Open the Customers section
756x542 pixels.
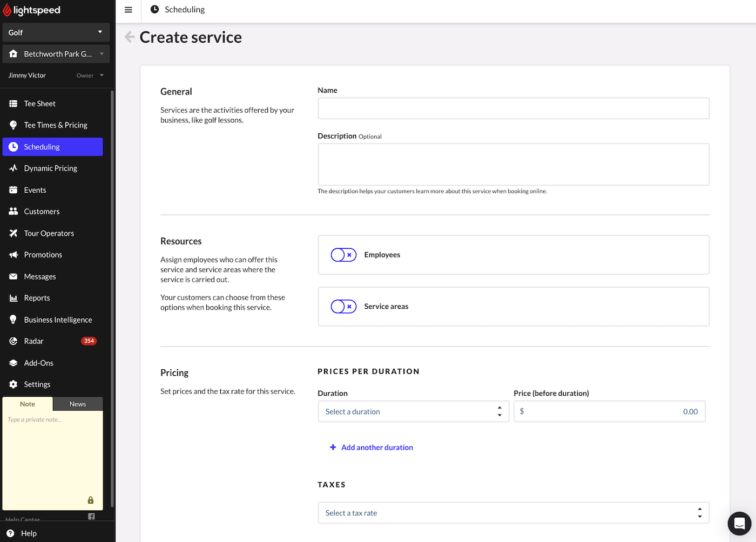[x=41, y=211]
